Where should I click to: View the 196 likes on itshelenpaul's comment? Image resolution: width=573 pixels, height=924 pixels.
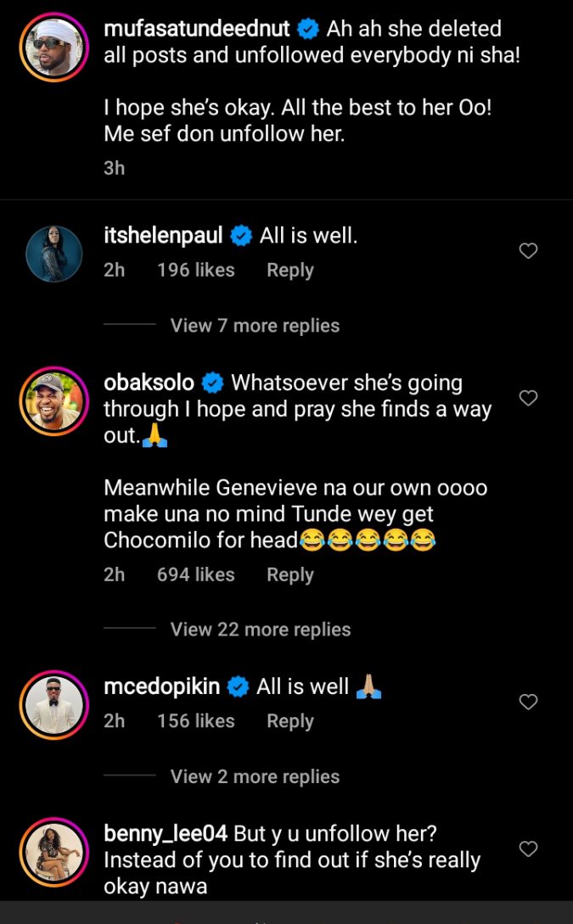pos(195,271)
